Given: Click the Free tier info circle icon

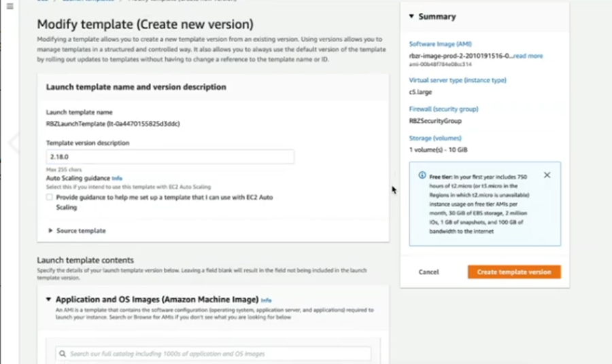Looking at the screenshot, I should click(422, 176).
